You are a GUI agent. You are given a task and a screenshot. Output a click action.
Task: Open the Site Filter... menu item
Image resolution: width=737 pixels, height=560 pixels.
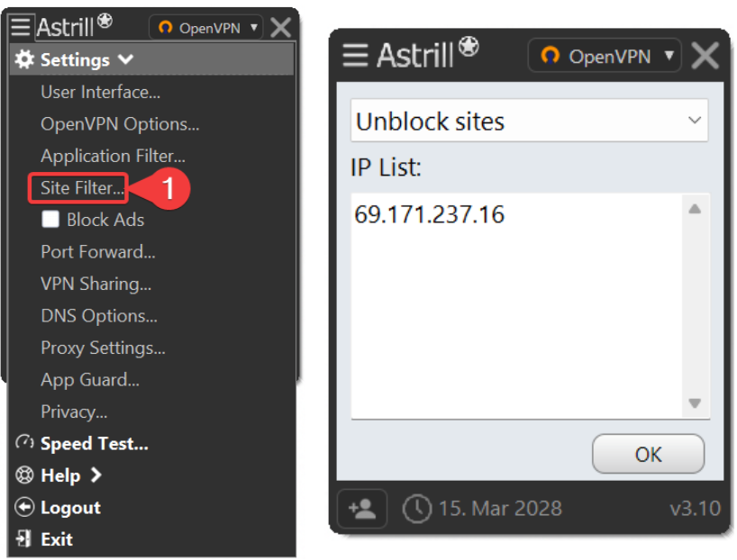tap(82, 188)
